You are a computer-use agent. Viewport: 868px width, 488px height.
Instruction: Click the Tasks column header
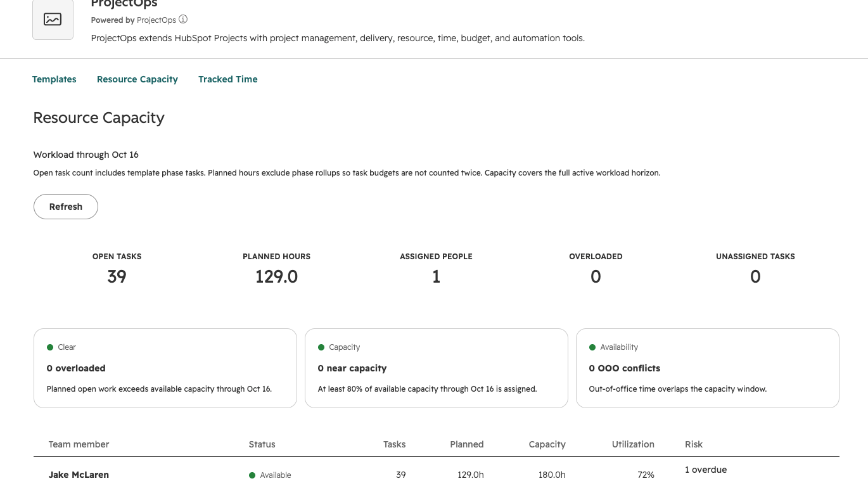(395, 444)
